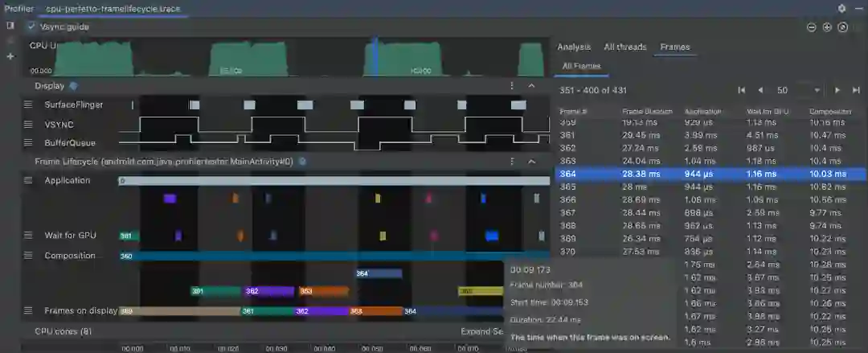
Task: Select the Frames tab
Action: pos(675,47)
